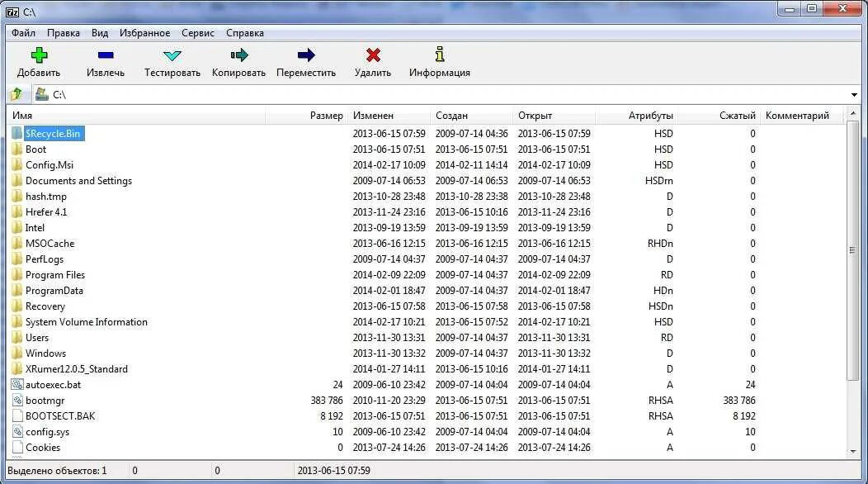868x484 pixels.
Task: Click the Boot folder icon
Action: [17, 149]
